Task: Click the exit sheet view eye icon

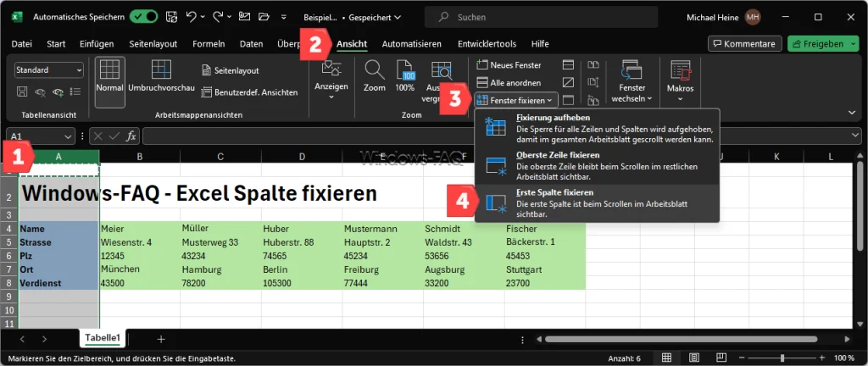Action: [x=40, y=91]
